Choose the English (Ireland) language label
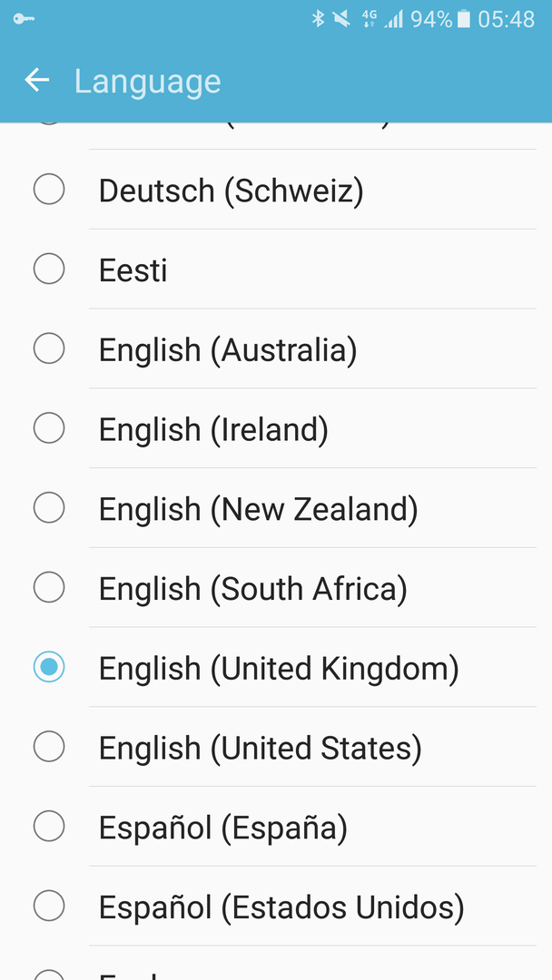Viewport: 552px width, 980px height. point(213,429)
